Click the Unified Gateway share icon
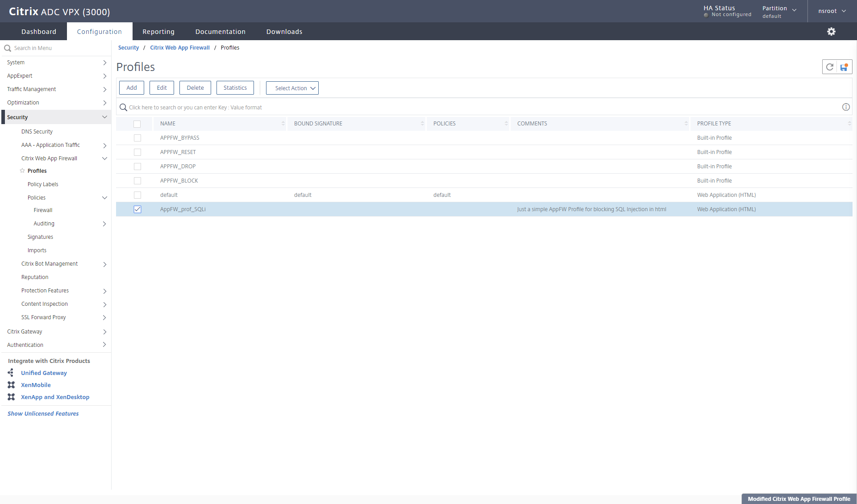 coord(11,373)
